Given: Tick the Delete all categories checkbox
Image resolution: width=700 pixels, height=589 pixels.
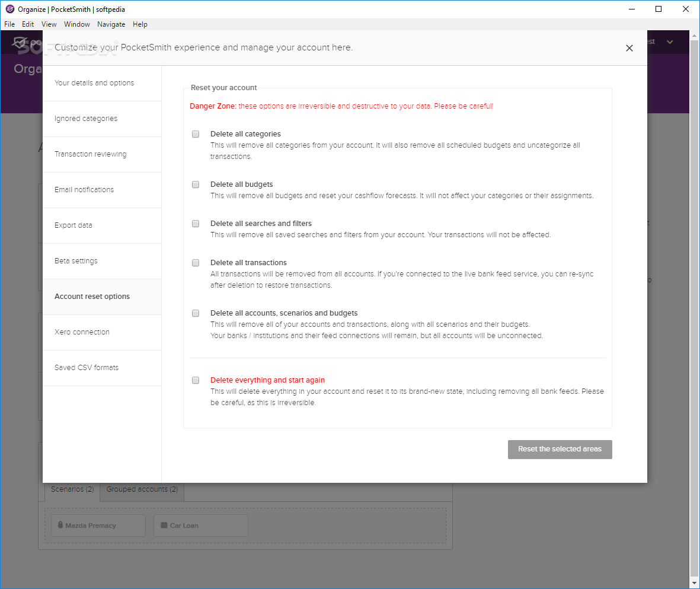Looking at the screenshot, I should point(196,134).
